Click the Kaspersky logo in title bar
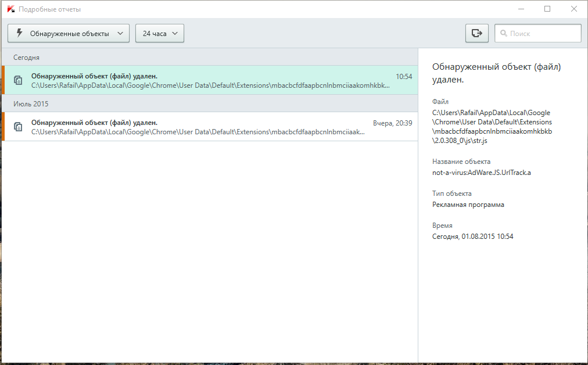The width and height of the screenshot is (588, 365). pos(10,9)
